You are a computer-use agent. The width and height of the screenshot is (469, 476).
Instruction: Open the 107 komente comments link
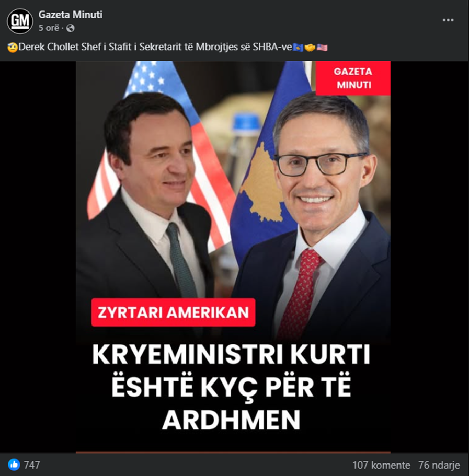pos(381,465)
